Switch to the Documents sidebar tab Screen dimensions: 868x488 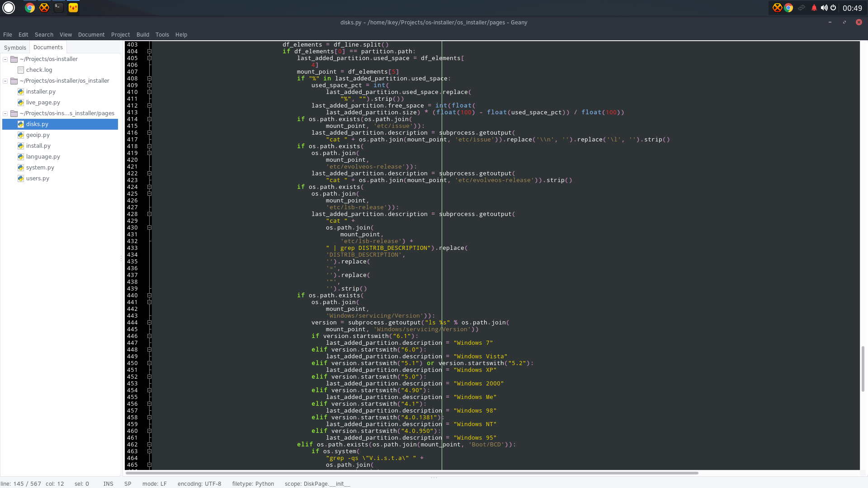point(48,47)
